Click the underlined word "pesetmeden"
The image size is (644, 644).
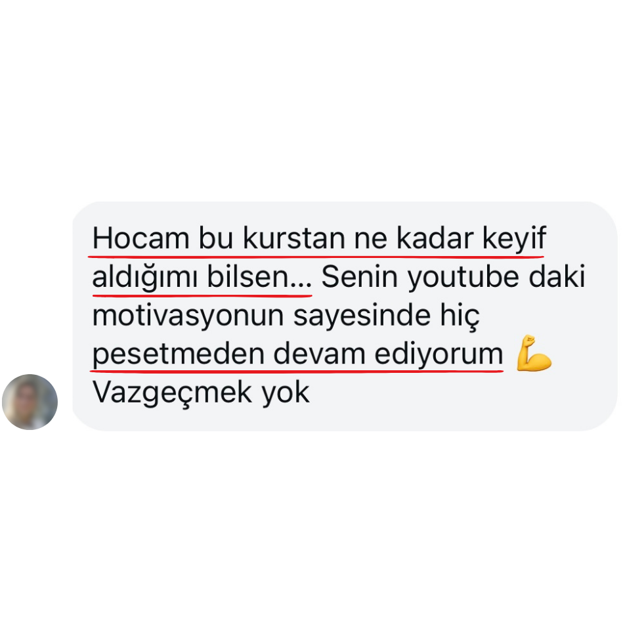click(179, 354)
